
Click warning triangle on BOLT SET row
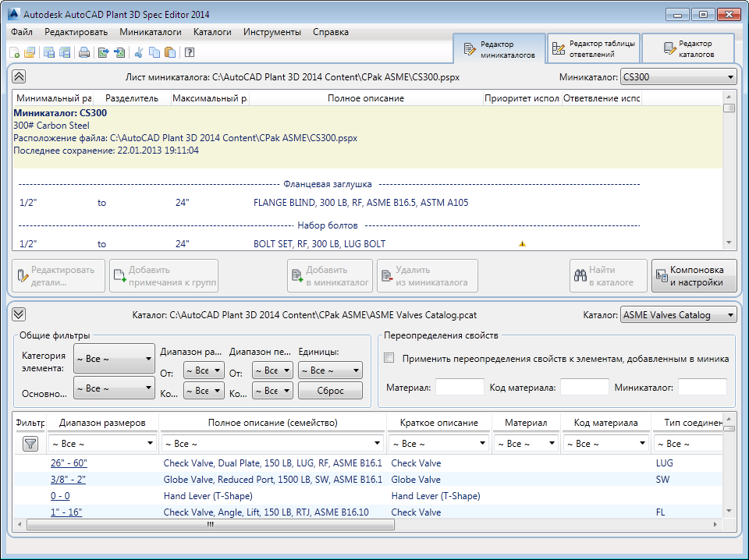(522, 244)
